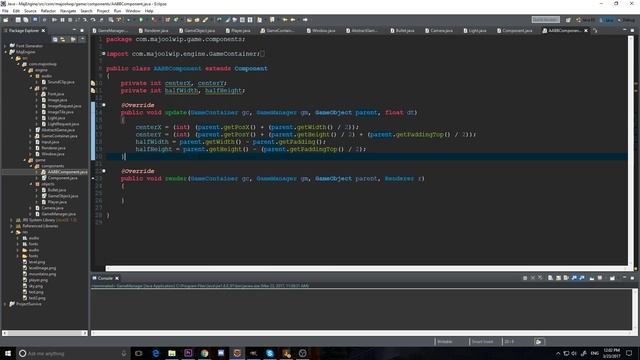Select GameManager.java in the tree
Viewport: 640px width, 360px height.
(x=55, y=214)
